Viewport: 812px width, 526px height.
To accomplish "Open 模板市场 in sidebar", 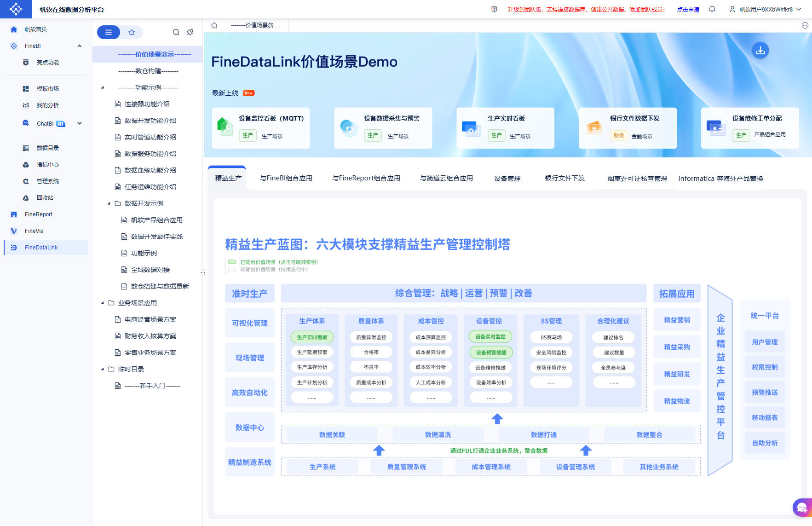I will coord(48,89).
